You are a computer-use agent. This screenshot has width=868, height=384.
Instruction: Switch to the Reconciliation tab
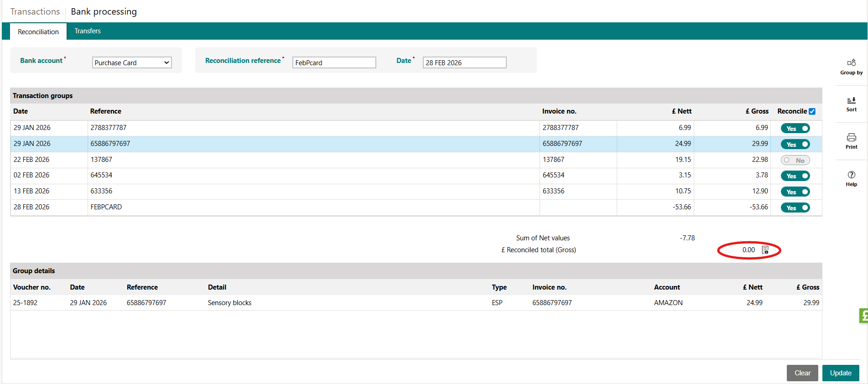(x=38, y=31)
